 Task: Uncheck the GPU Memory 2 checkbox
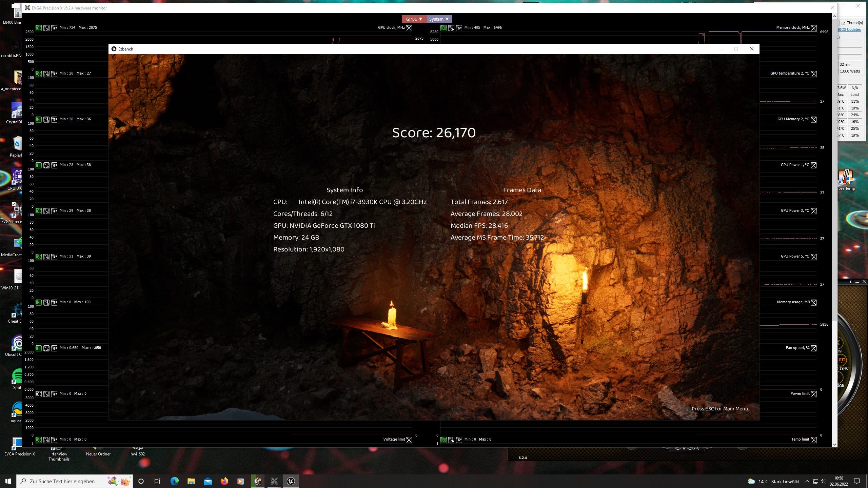[x=814, y=119]
